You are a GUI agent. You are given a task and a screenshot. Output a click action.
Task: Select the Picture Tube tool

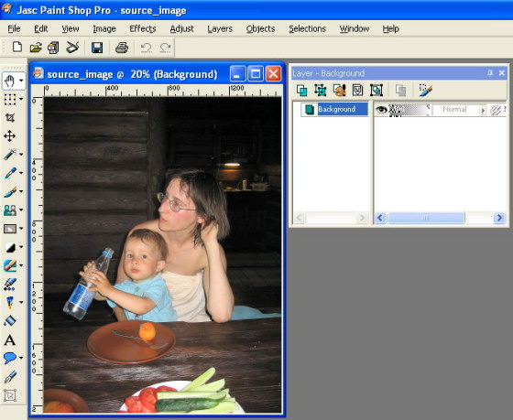click(x=10, y=302)
